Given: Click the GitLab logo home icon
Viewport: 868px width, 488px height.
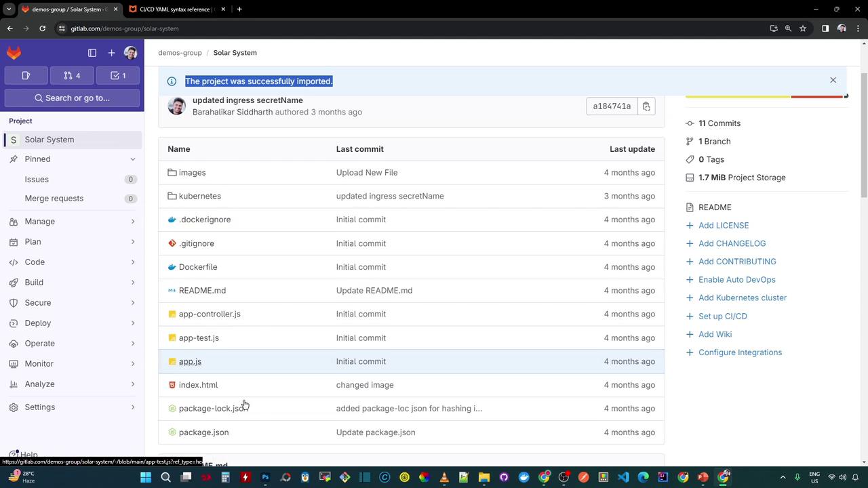Looking at the screenshot, I should click(14, 53).
